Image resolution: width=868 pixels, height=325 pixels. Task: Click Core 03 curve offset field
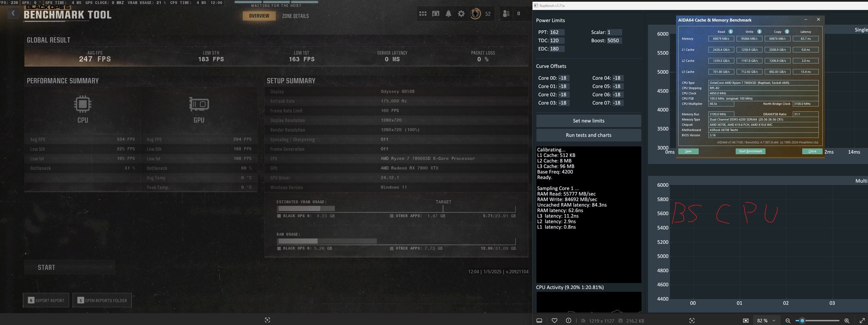coord(564,103)
